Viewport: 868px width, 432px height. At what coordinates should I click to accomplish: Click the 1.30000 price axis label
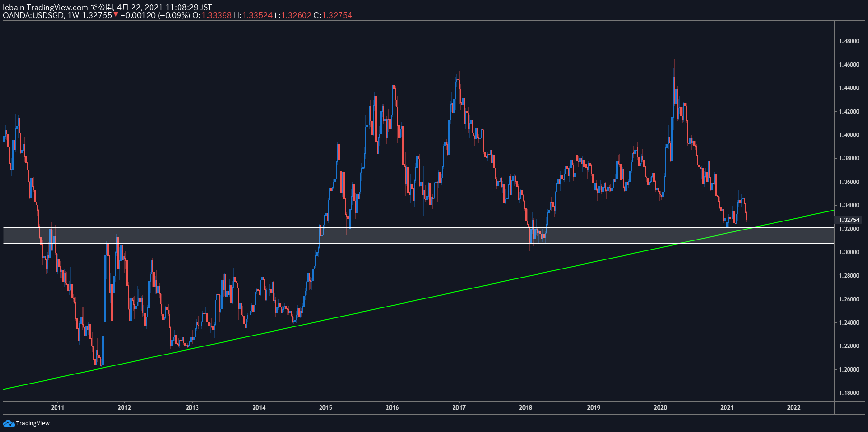point(849,252)
